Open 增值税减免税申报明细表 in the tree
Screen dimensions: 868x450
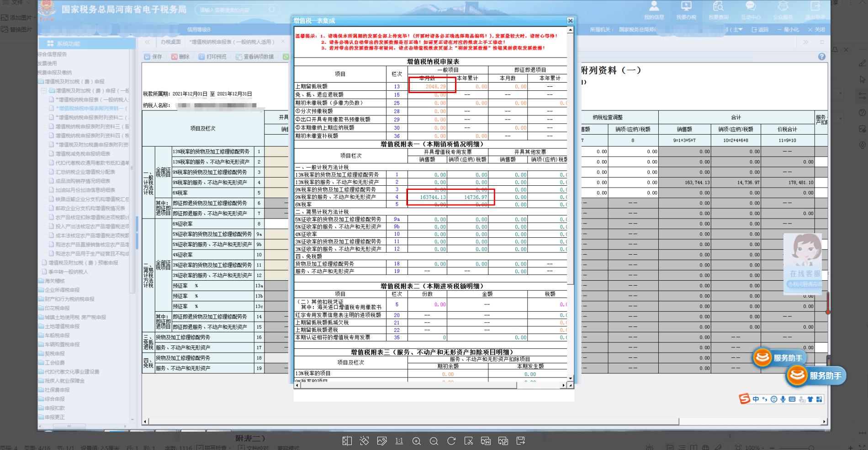coord(83,154)
